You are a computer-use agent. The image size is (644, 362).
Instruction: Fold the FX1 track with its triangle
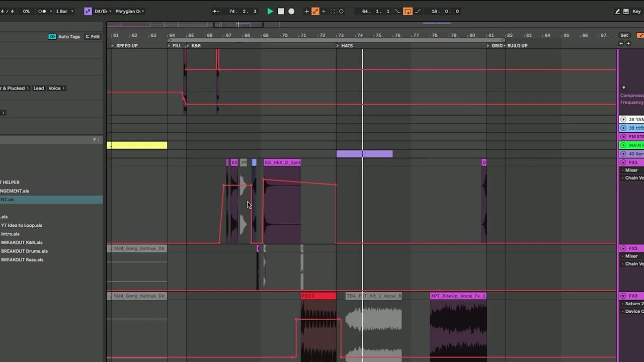tap(623, 162)
